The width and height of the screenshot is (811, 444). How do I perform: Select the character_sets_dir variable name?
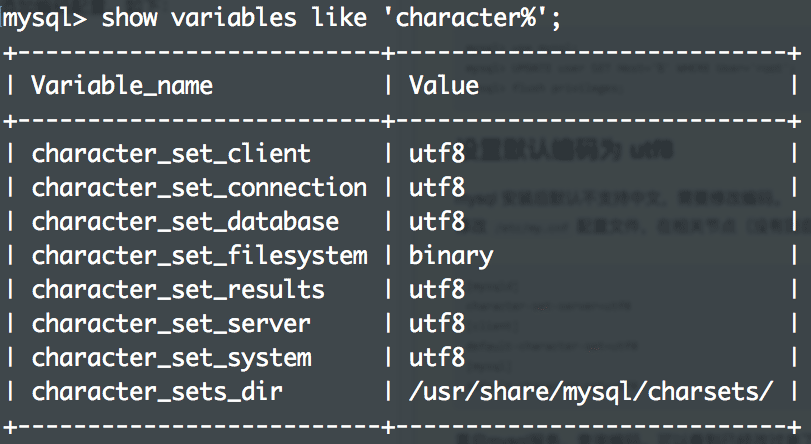pyautogui.click(x=157, y=391)
